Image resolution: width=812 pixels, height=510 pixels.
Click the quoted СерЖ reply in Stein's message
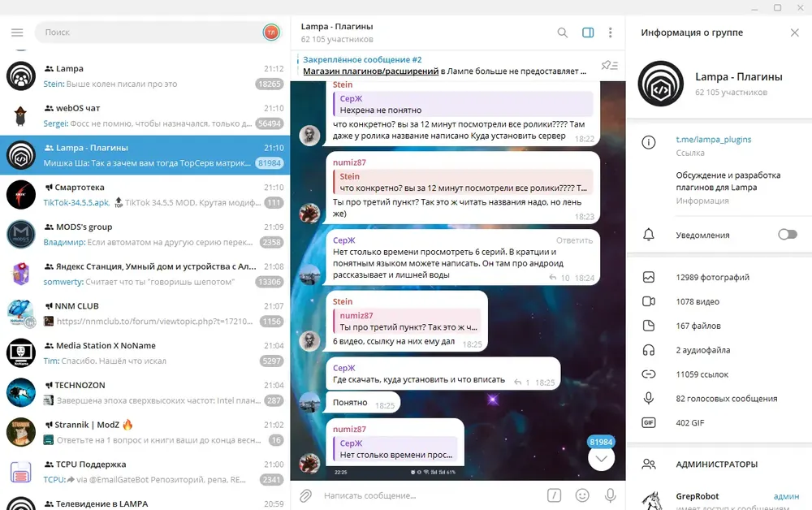coord(463,104)
